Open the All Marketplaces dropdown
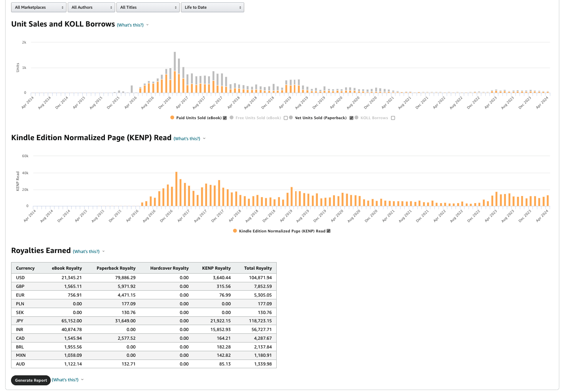 [39, 8]
